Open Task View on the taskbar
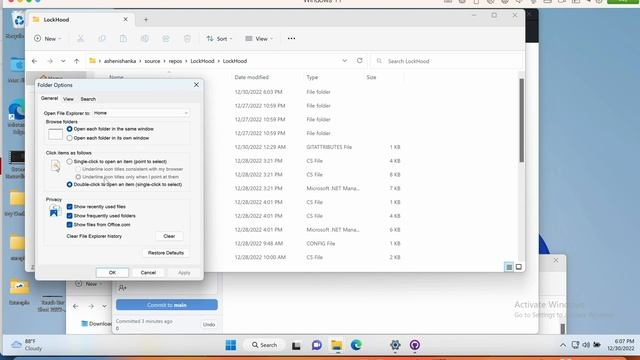The width and height of the screenshot is (640, 360). [296, 345]
